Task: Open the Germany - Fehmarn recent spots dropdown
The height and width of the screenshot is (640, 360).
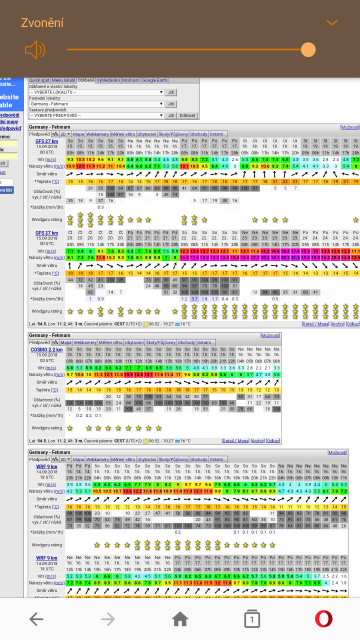Action: 97,104
